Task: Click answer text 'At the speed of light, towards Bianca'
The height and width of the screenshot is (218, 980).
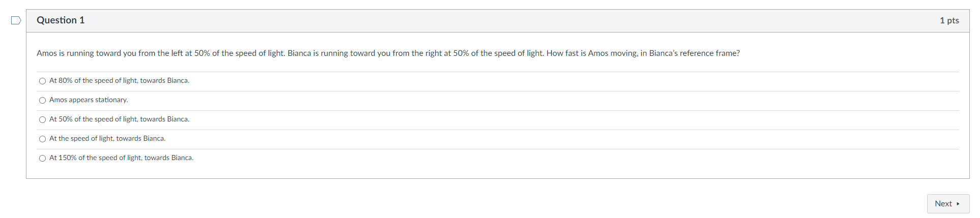Action: (107, 139)
